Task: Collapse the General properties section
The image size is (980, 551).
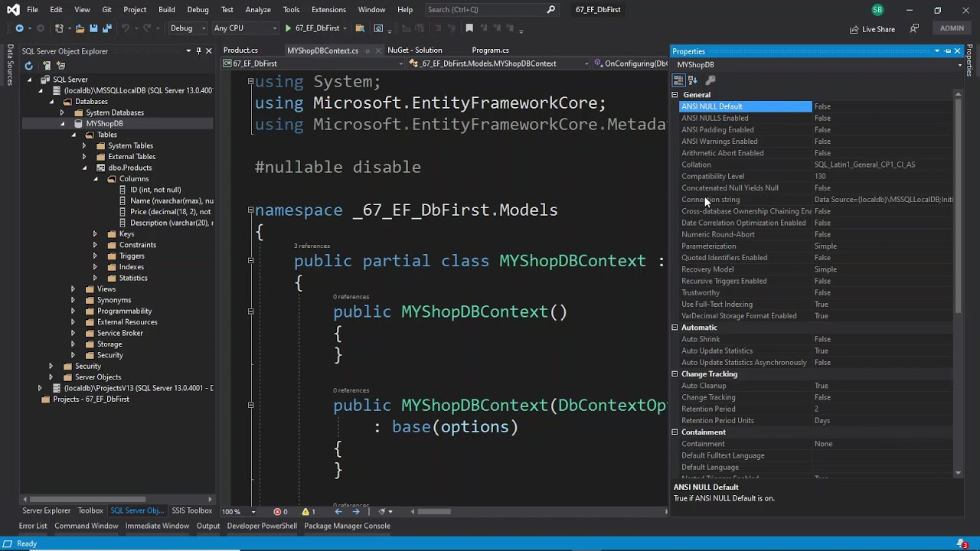Action: click(x=675, y=95)
